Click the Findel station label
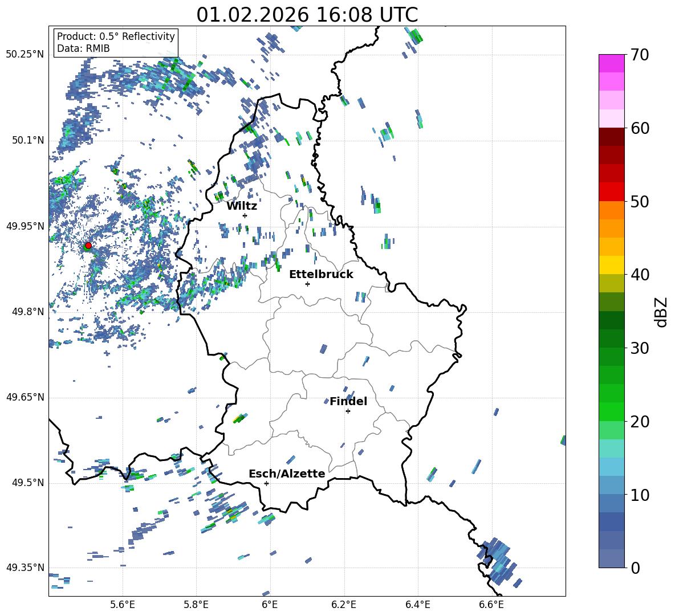This screenshot has height=616, width=675. coord(348,401)
